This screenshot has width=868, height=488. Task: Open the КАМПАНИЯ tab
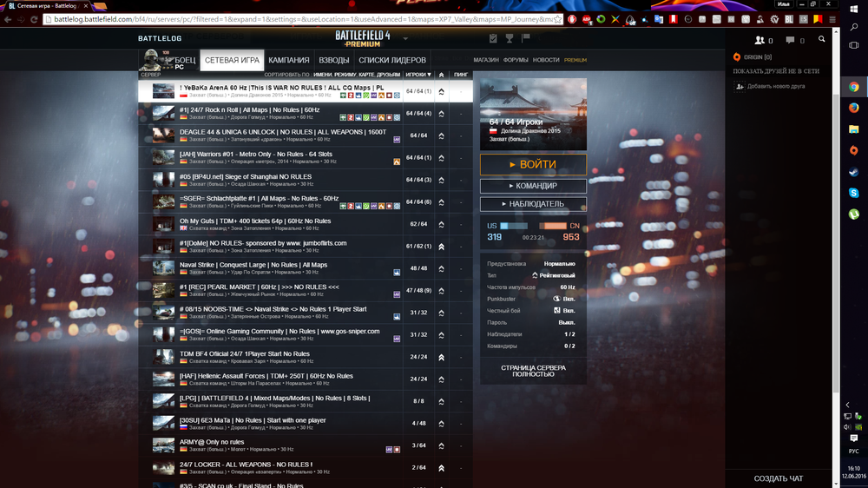coord(289,60)
